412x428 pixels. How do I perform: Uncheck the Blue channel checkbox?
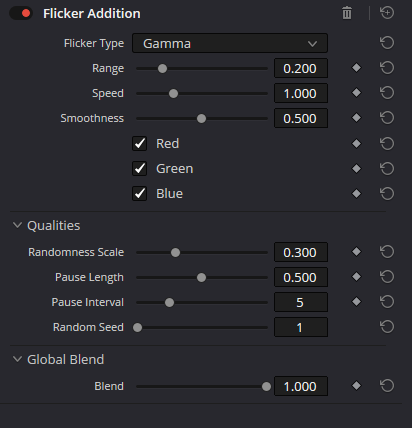(x=140, y=194)
